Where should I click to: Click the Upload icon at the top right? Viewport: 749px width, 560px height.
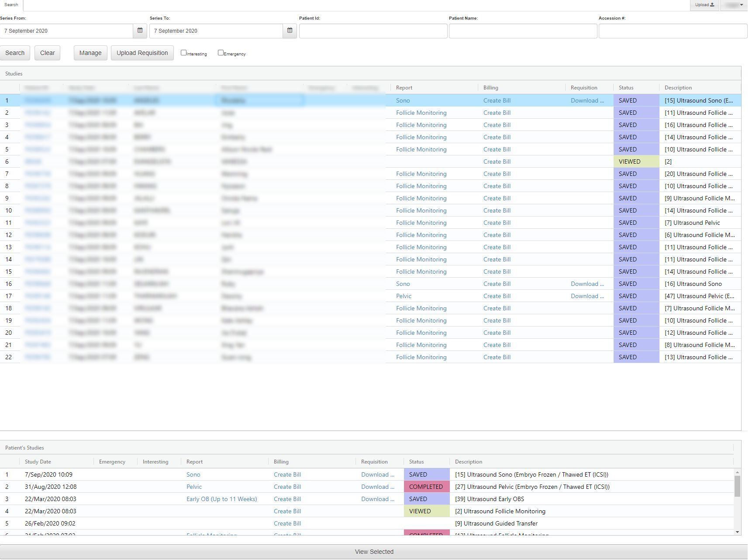704,5
